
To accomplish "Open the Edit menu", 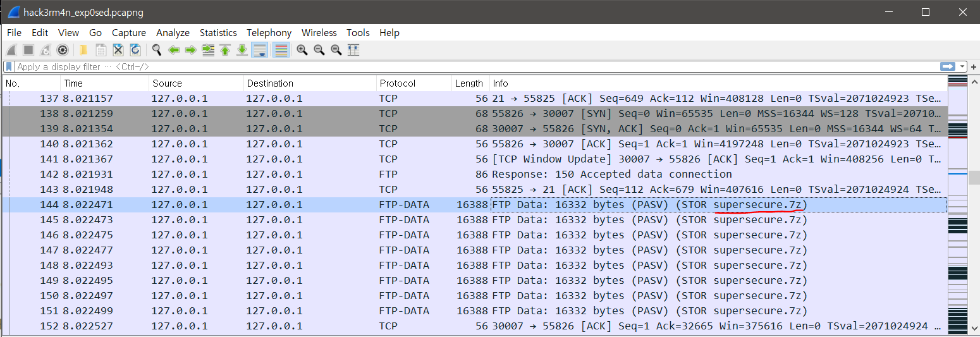I will point(40,32).
